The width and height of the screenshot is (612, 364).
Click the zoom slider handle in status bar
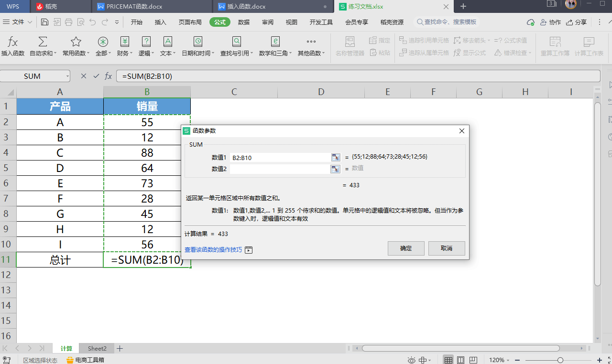coord(560,360)
